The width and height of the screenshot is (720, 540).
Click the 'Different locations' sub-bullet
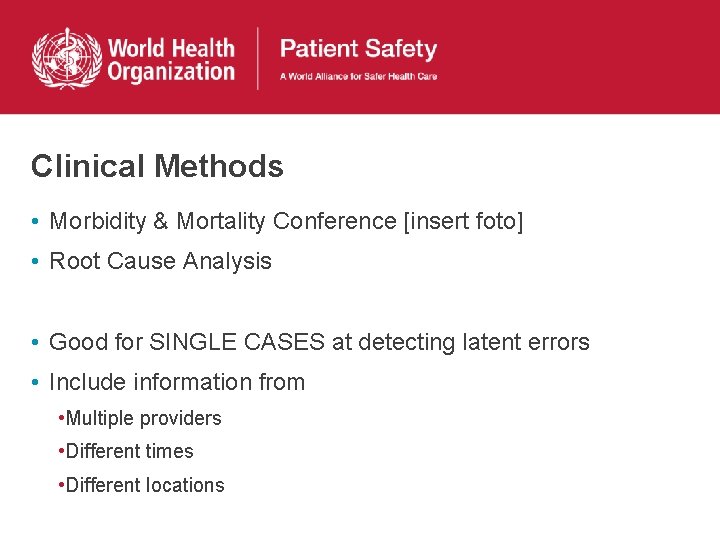pos(145,485)
